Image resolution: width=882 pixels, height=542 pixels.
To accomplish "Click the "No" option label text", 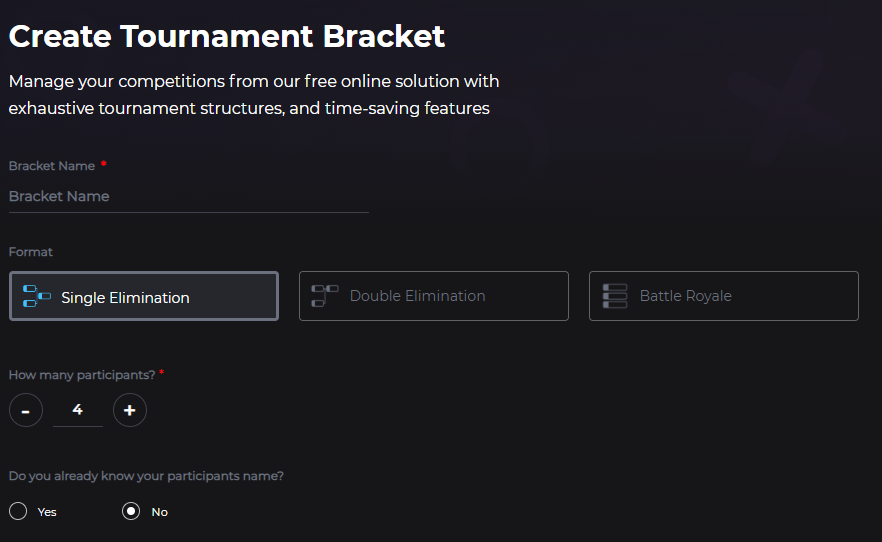I will pyautogui.click(x=160, y=512).
